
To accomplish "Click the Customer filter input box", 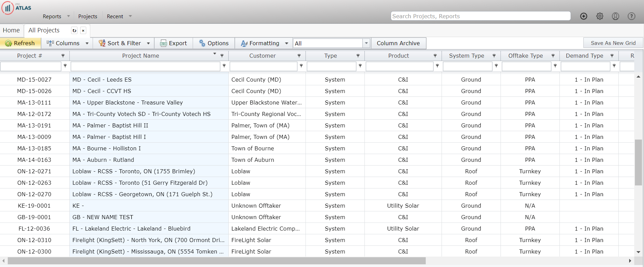I will tap(263, 66).
